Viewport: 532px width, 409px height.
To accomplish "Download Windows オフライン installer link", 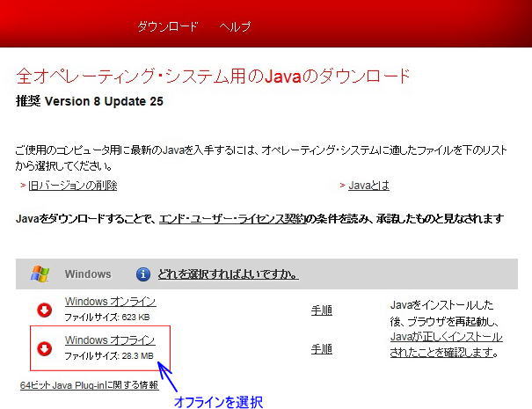I will point(110,340).
